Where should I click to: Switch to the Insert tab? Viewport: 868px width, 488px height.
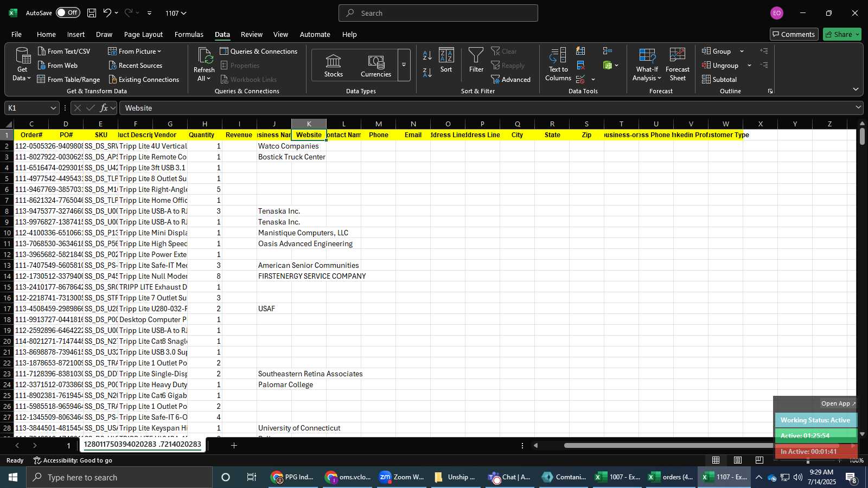[76, 34]
